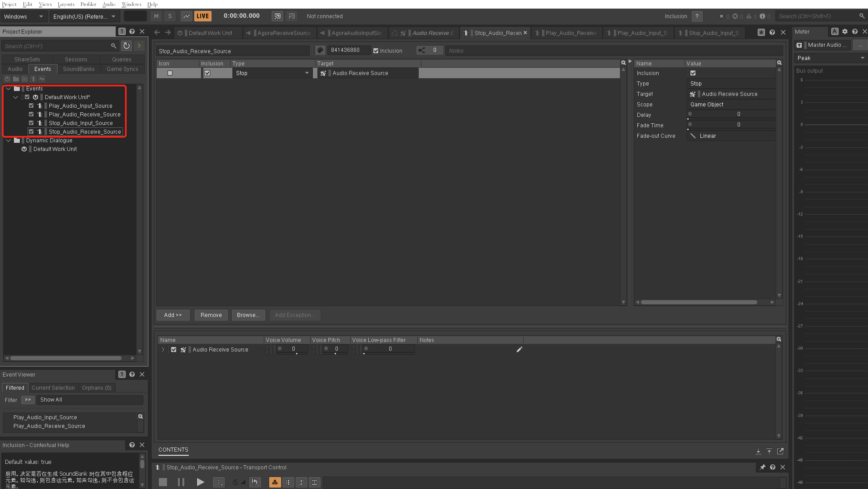Select Play_Audio_Receive_Source in Events tree

85,114
